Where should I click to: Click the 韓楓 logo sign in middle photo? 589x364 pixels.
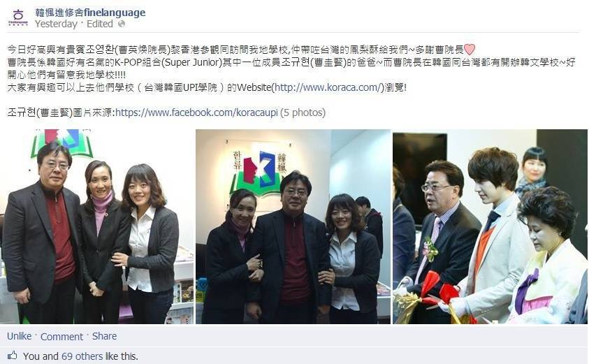coord(259,171)
